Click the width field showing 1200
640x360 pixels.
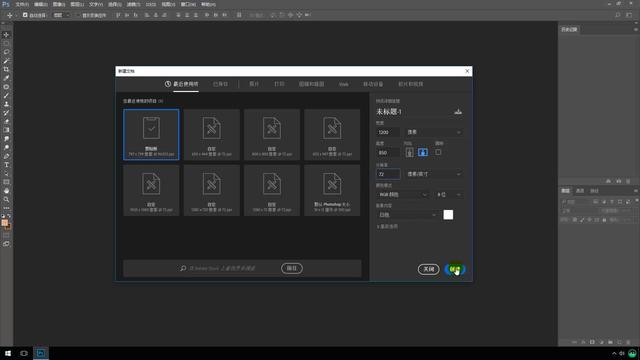[x=388, y=132]
